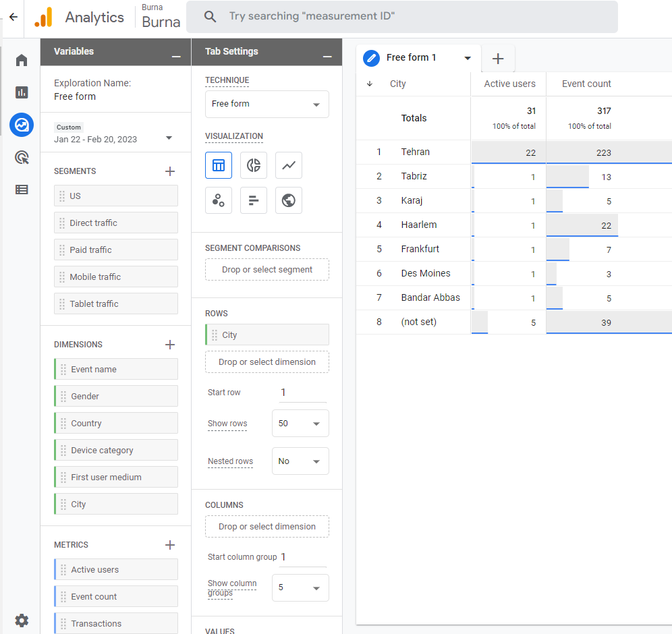Select the geo map visualization icon
This screenshot has height=634, width=672.
tap(289, 200)
